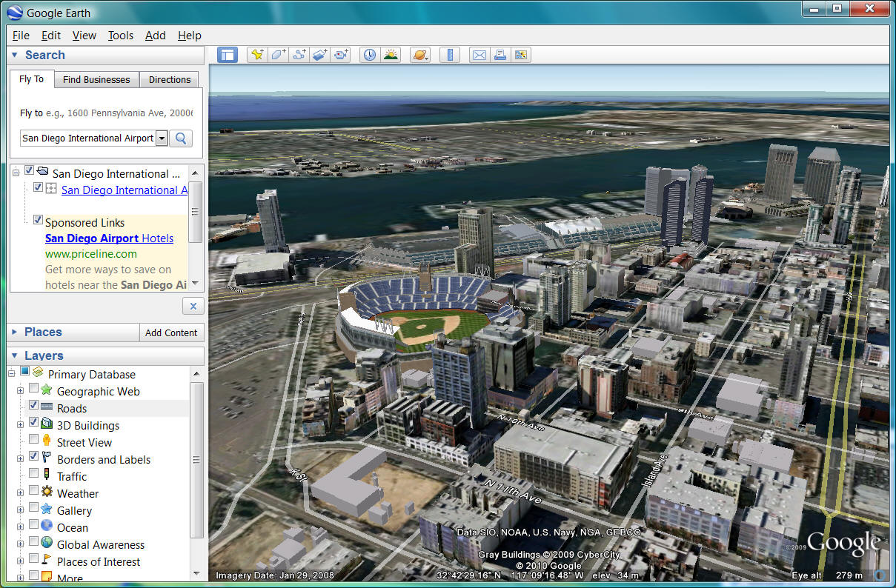Click the Places of Interest flag icon
Image resolution: width=896 pixels, height=588 pixels.
(47, 561)
